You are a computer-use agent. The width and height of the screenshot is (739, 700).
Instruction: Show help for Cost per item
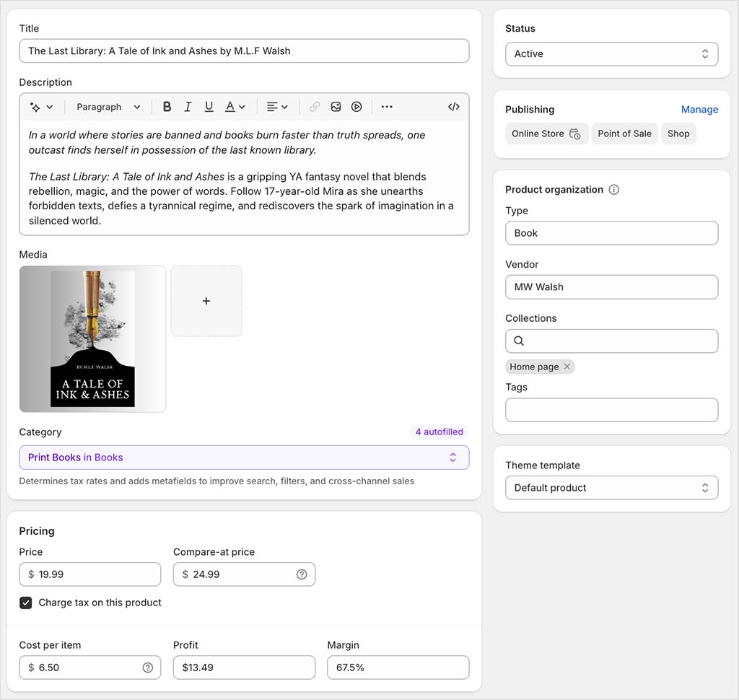pyautogui.click(x=148, y=668)
